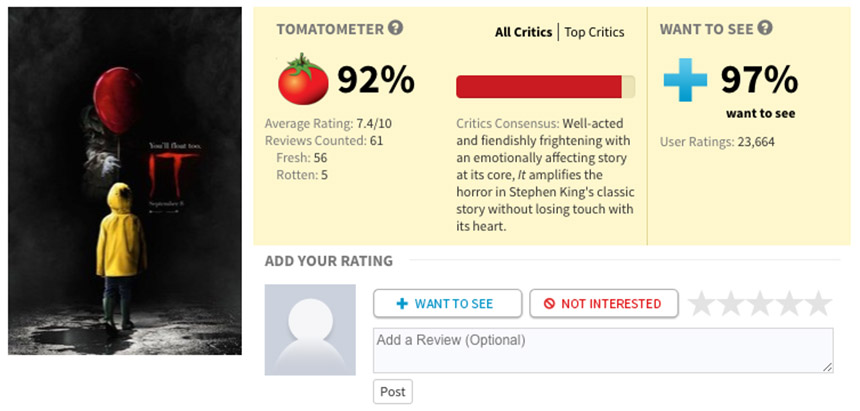Give the movie a two star rating
The height and width of the screenshot is (411, 860).
(731, 303)
